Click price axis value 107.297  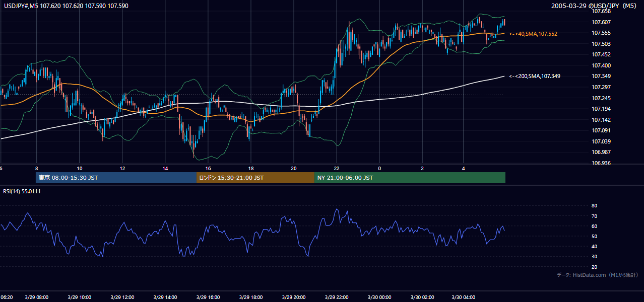pos(602,87)
